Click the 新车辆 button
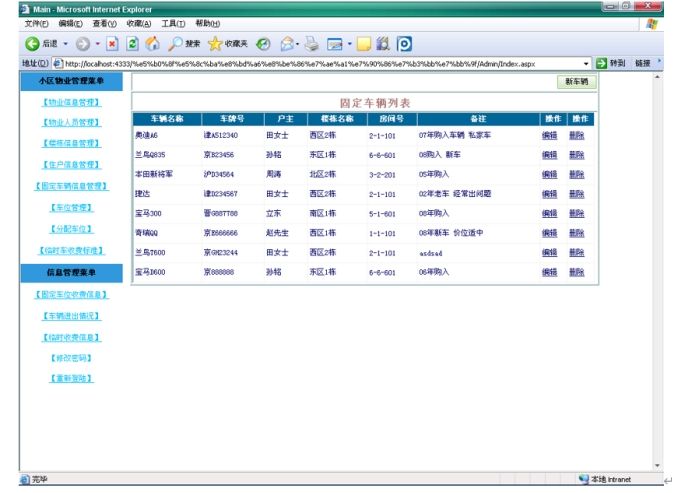 point(576,82)
